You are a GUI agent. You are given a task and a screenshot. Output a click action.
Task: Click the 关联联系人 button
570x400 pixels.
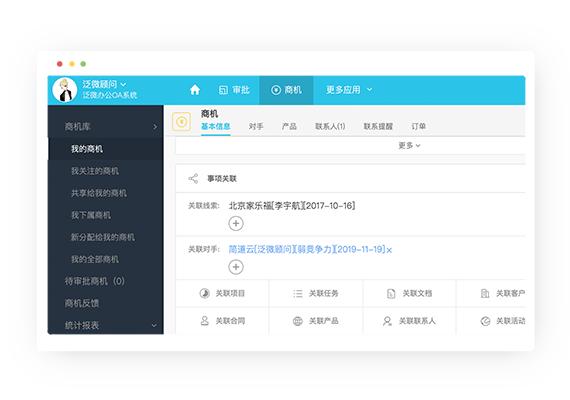point(409,321)
